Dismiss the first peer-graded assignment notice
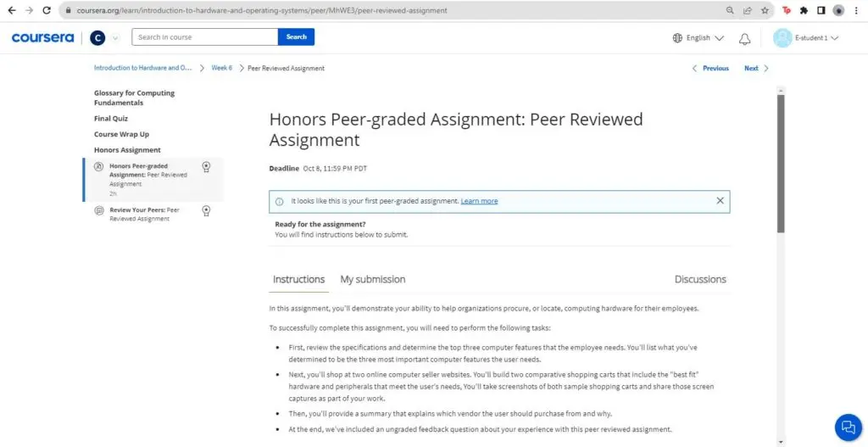This screenshot has height=447, width=868. click(720, 200)
